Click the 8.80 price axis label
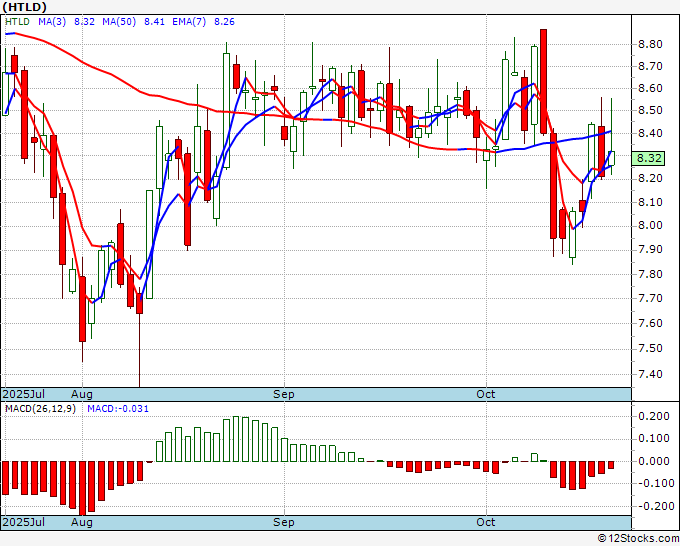 coord(650,44)
